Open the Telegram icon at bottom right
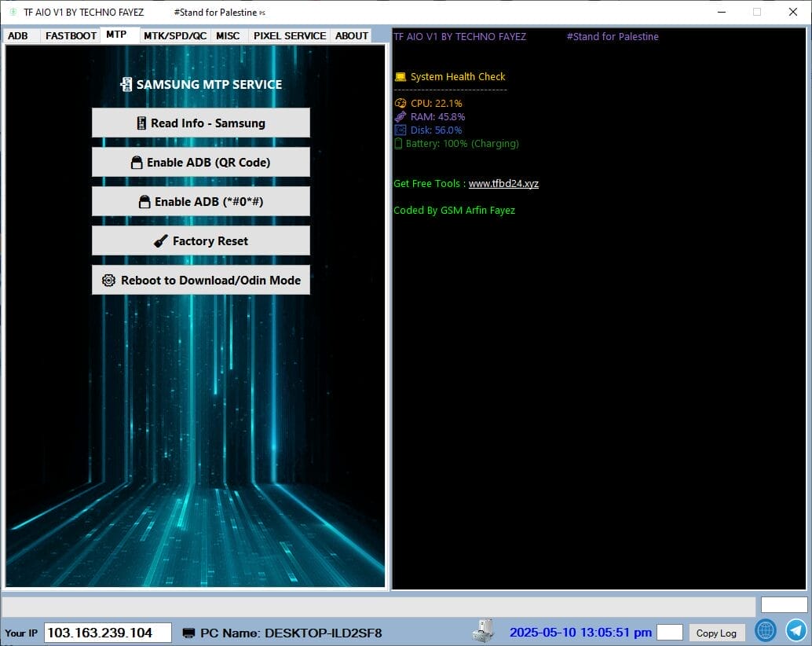The height and width of the screenshot is (646, 812). (x=796, y=630)
